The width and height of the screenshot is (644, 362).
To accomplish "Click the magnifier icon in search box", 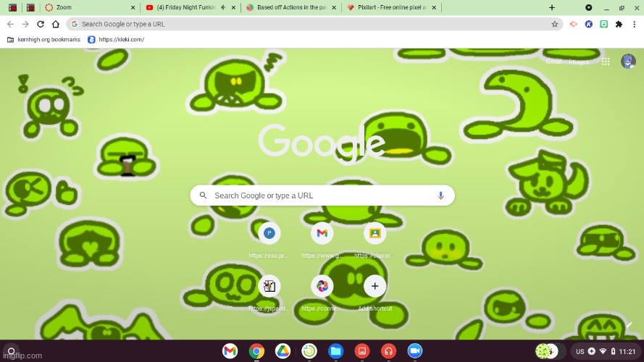I will click(x=203, y=195).
